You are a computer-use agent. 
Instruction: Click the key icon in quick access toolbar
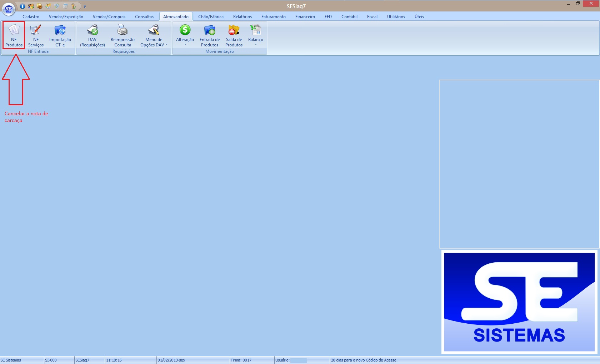(x=74, y=6)
